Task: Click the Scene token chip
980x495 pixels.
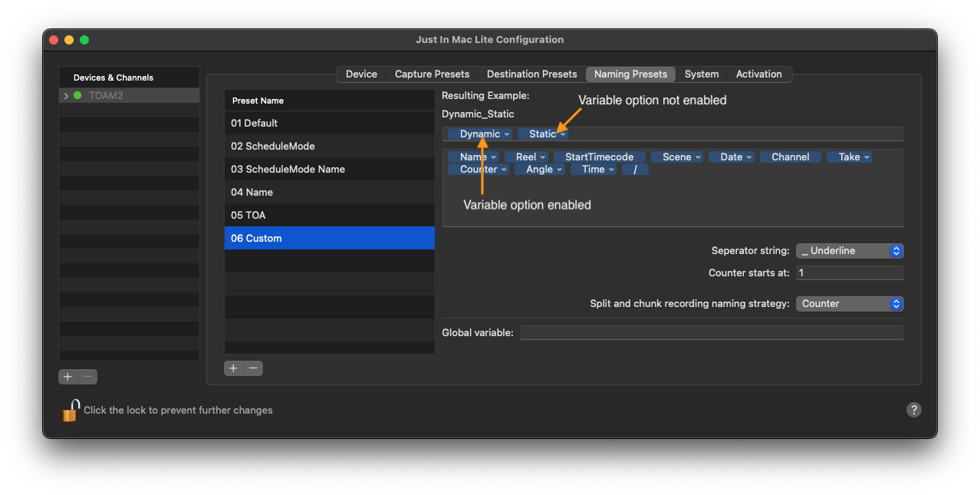Action: (677, 157)
